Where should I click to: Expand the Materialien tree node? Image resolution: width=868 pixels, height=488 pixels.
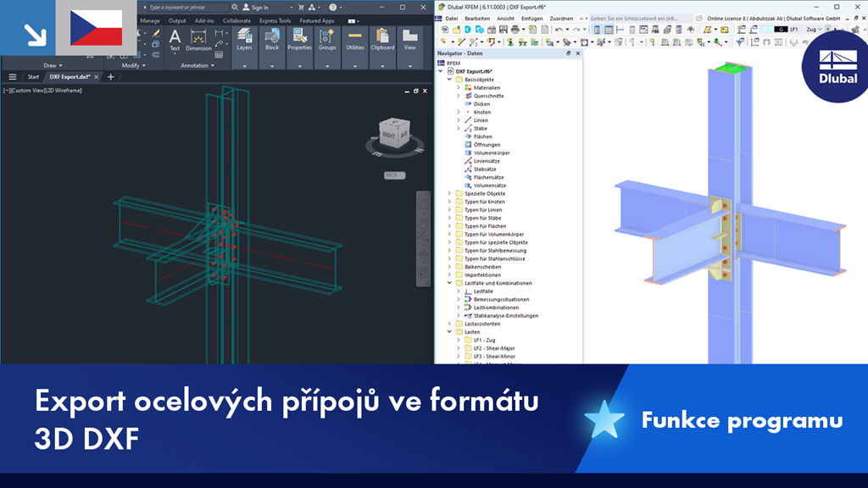pos(459,87)
